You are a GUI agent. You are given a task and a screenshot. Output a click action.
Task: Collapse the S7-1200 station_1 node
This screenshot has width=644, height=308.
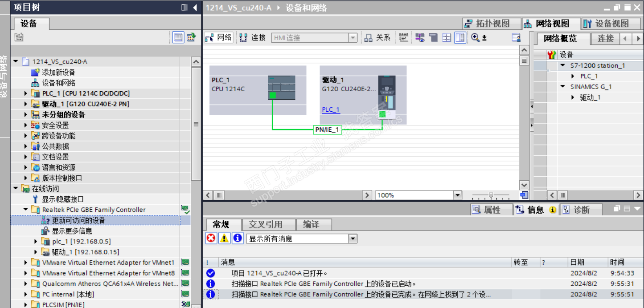(x=563, y=65)
